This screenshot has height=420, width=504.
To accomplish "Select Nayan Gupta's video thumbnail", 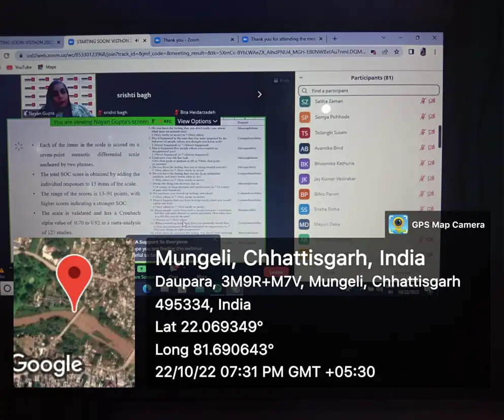I will (58, 95).
